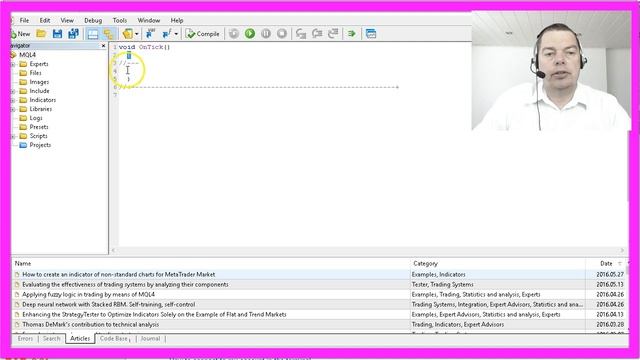
Task: Click the New file button
Action: [20, 34]
